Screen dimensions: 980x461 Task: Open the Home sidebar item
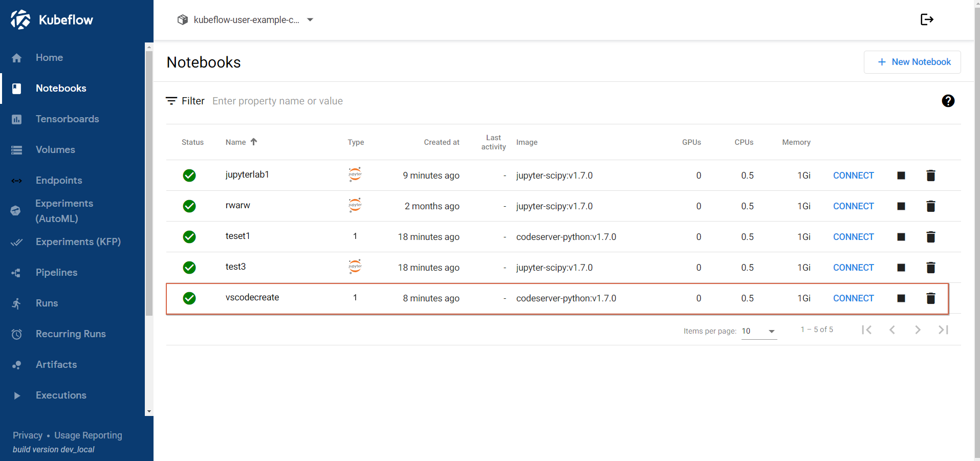(49, 58)
